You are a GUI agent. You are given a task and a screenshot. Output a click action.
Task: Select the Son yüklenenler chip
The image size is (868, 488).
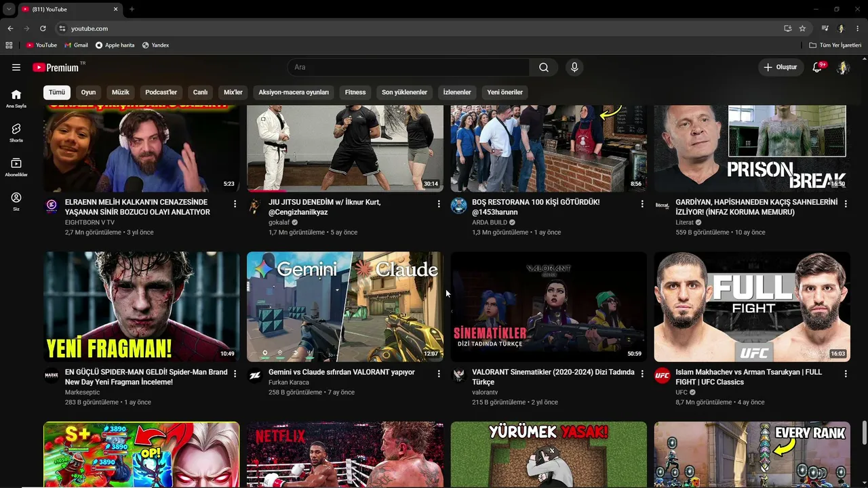pos(404,92)
